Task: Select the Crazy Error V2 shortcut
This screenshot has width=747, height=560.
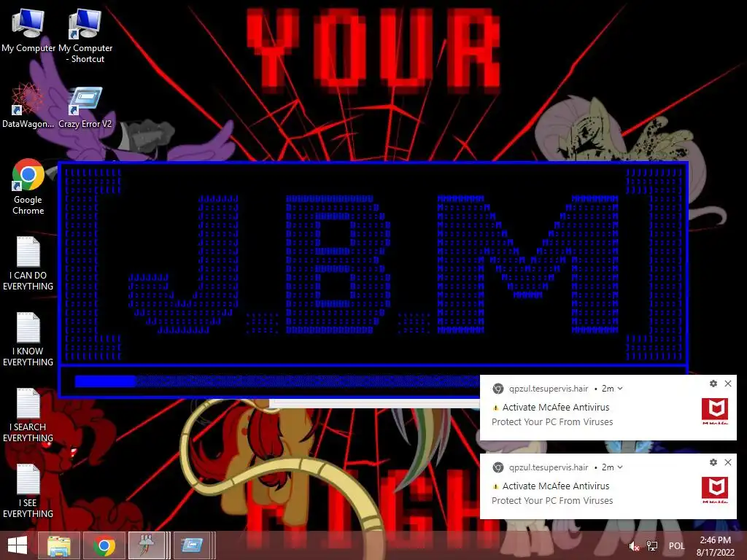Action: [85, 107]
